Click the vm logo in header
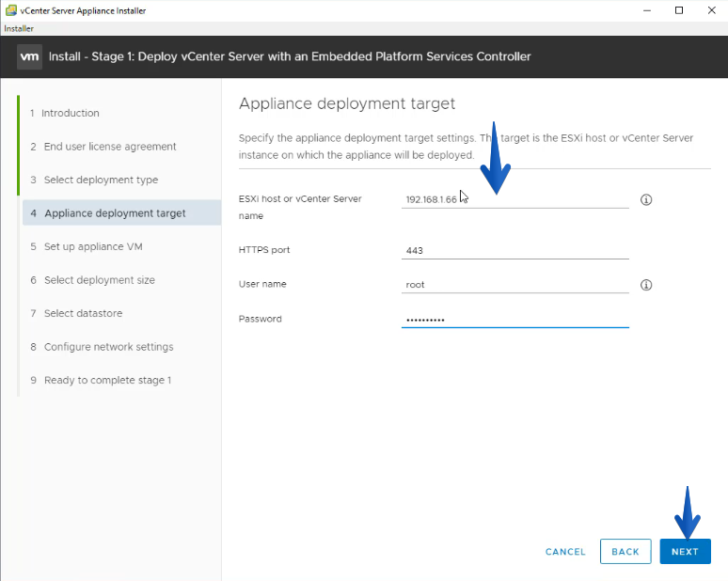Image resolution: width=728 pixels, height=581 pixels. point(29,56)
